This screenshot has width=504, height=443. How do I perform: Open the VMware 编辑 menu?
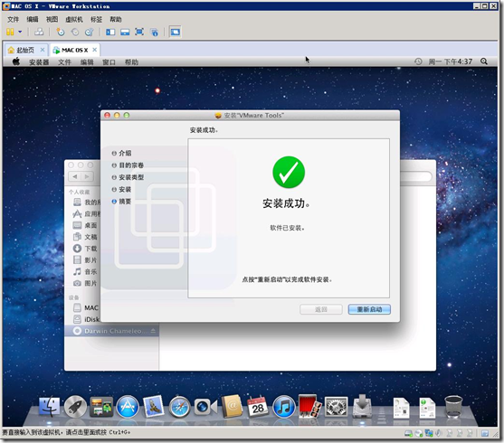pos(33,19)
